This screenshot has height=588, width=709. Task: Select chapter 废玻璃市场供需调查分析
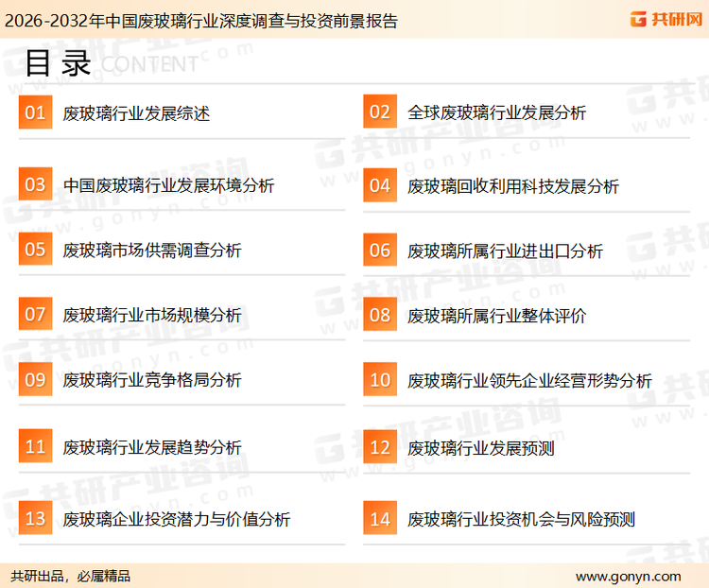coord(152,251)
